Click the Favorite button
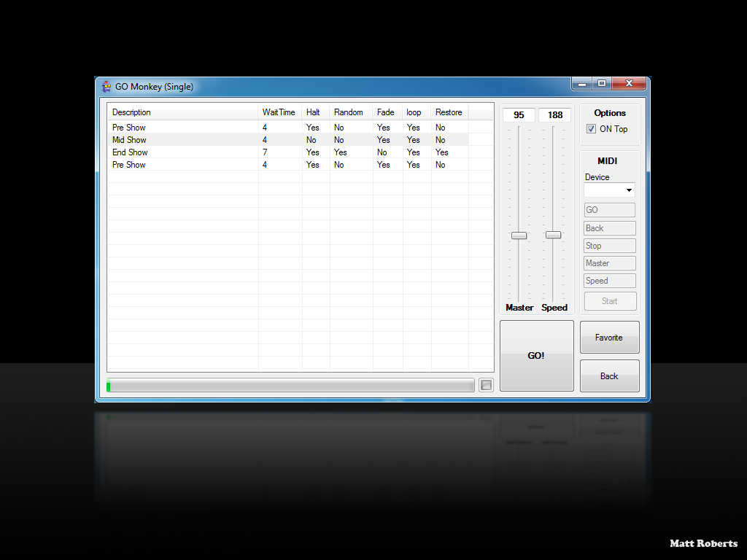Viewport: 747px width, 560px height. 609,338
